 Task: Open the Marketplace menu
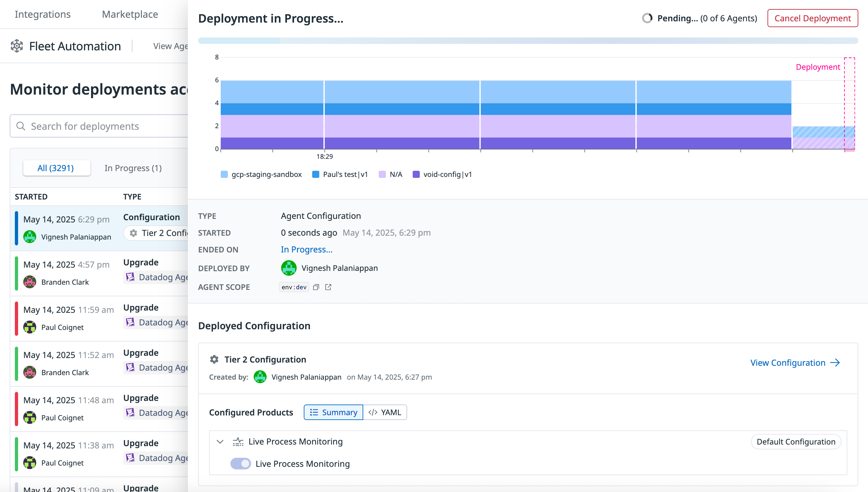[130, 14]
